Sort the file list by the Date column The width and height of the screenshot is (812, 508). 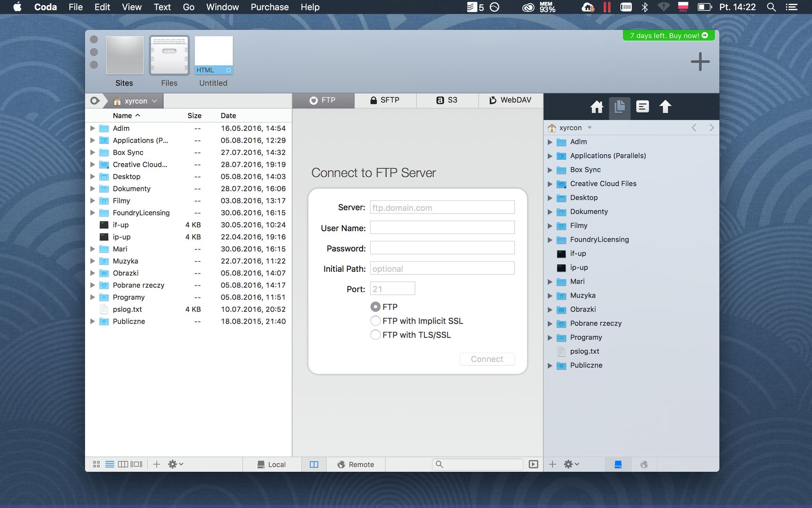228,115
